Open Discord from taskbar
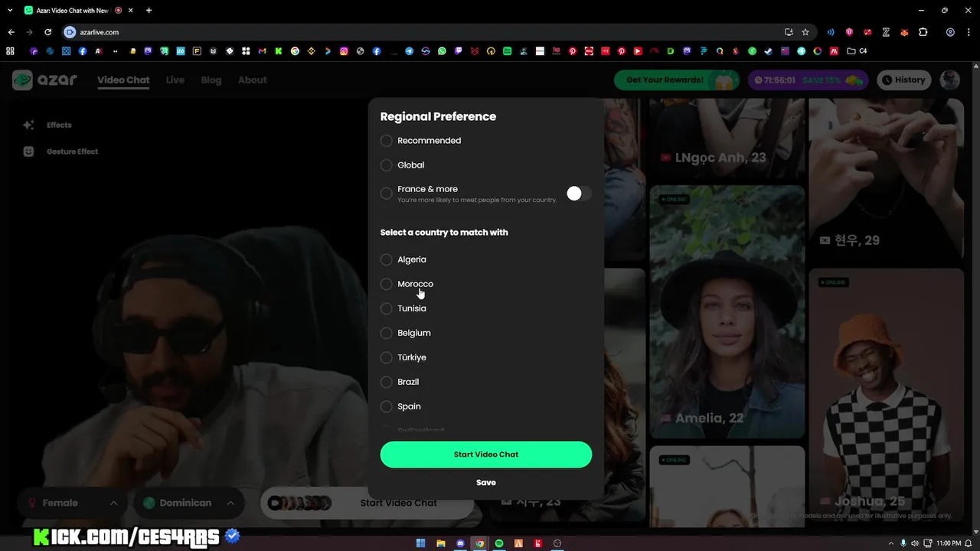980x551 pixels. (460, 543)
